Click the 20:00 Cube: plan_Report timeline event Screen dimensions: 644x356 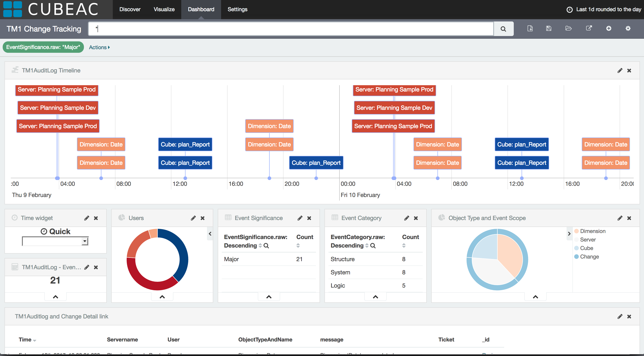pyautogui.click(x=316, y=163)
